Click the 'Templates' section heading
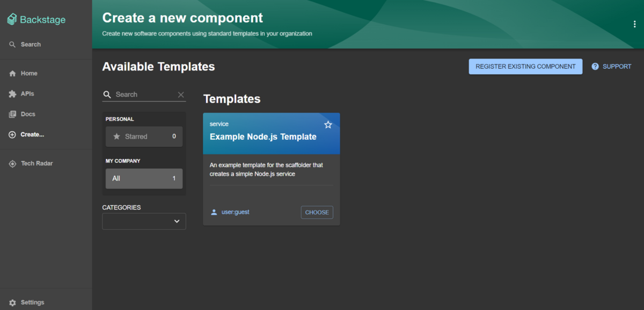 click(x=232, y=99)
